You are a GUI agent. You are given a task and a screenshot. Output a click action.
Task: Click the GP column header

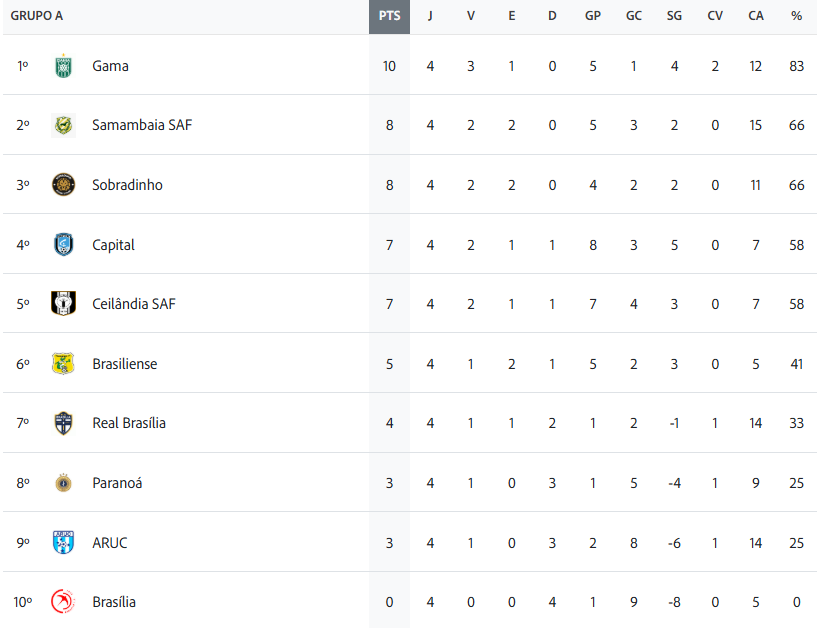point(593,16)
